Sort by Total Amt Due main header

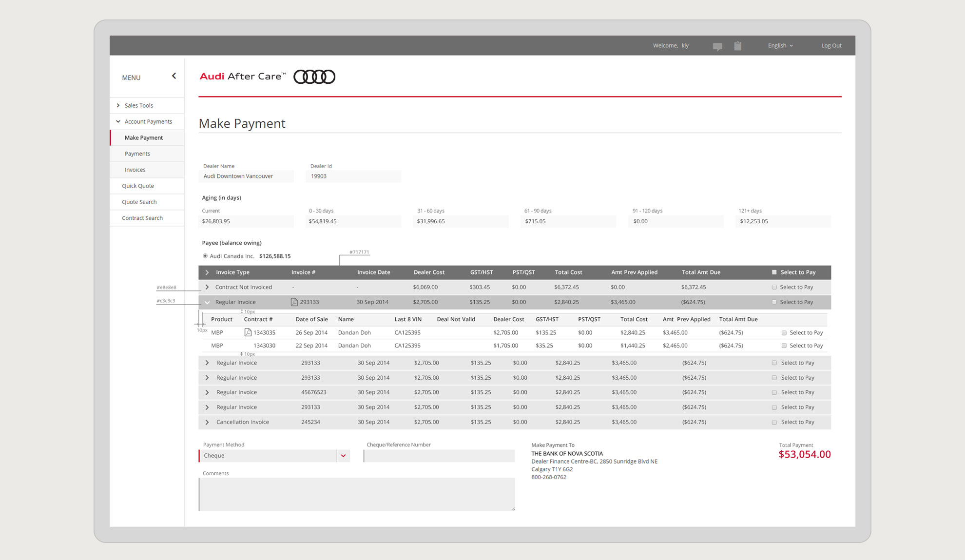pos(701,272)
